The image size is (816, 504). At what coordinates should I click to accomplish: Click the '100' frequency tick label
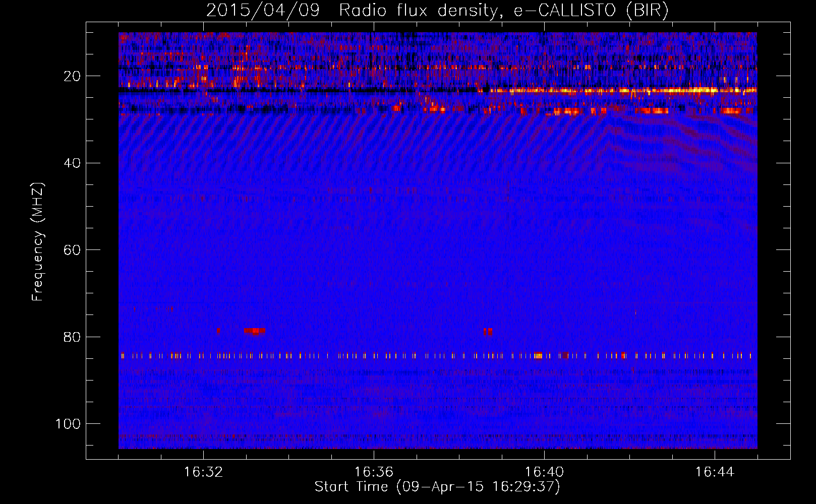coord(68,424)
